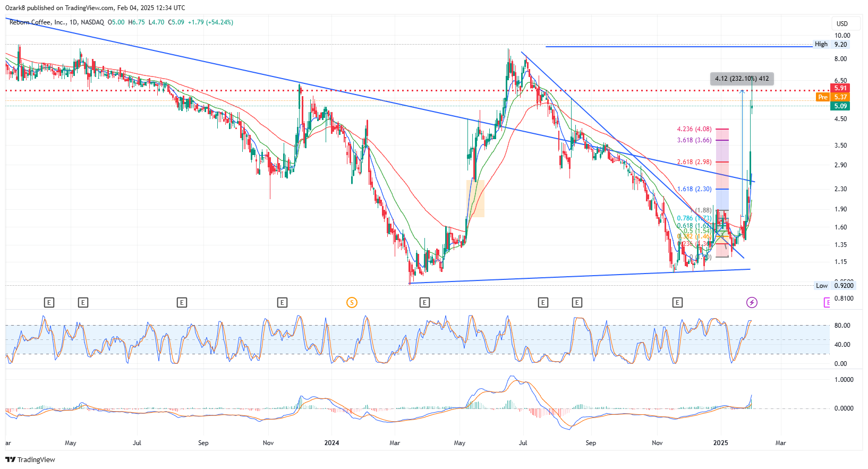Select the 2.618 (2.98) Fibonacci level label
The image size is (868, 469).
tap(694, 162)
